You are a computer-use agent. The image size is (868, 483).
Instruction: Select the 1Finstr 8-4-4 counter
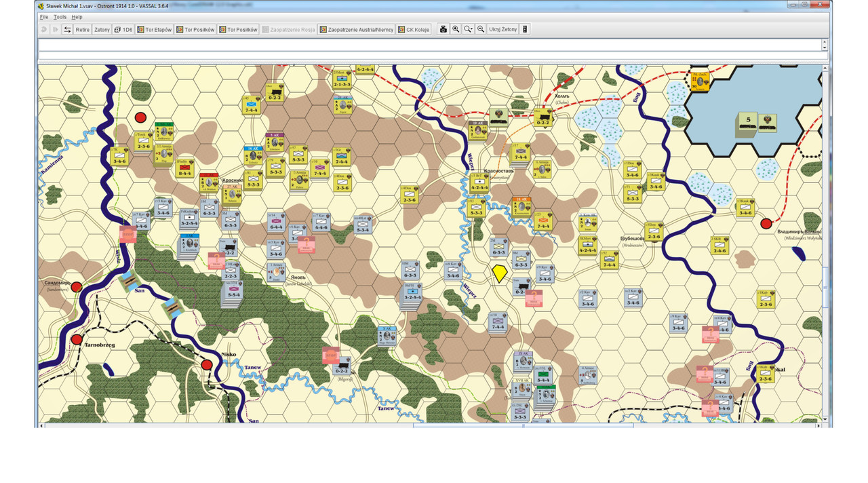(x=185, y=168)
